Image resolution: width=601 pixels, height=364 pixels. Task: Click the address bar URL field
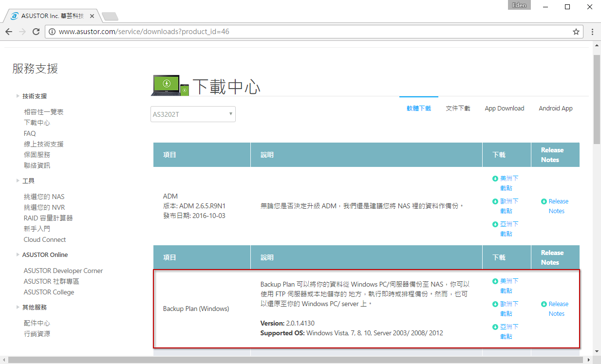[314, 32]
